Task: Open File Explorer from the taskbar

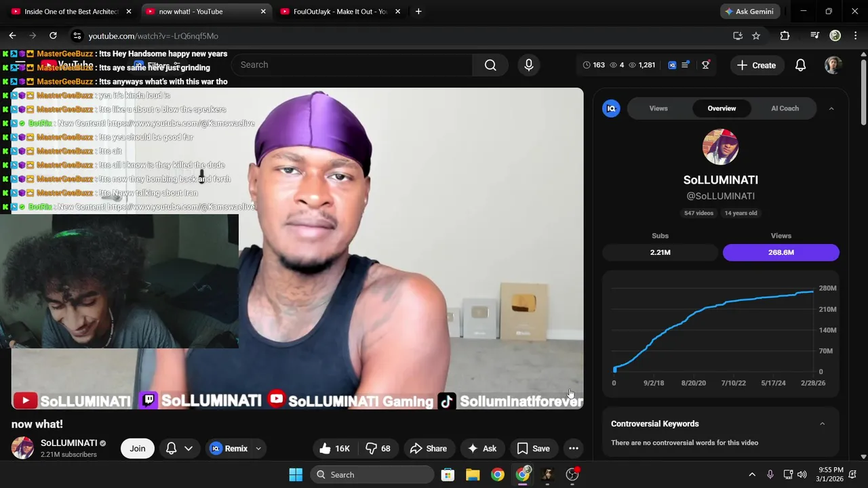Action: [473, 474]
